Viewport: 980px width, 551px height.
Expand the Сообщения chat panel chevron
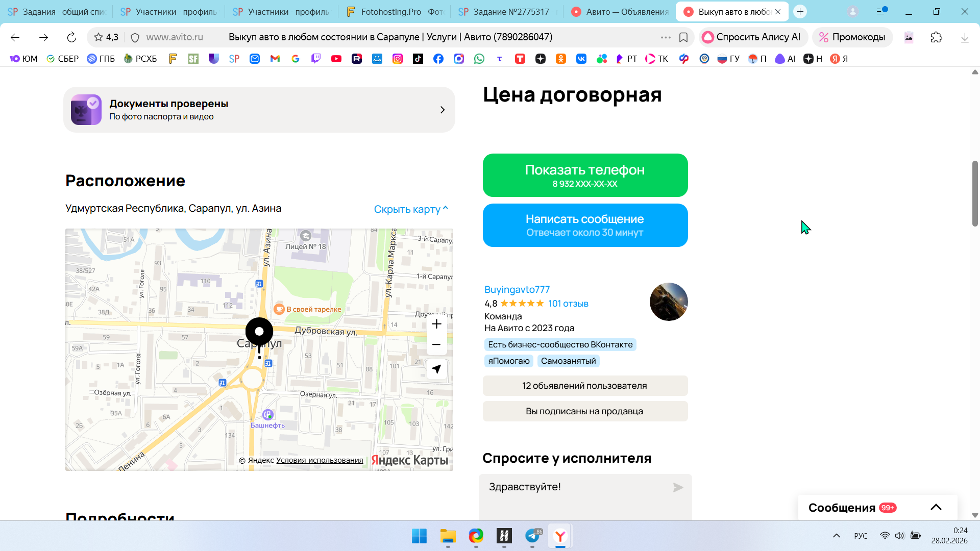pos(936,507)
